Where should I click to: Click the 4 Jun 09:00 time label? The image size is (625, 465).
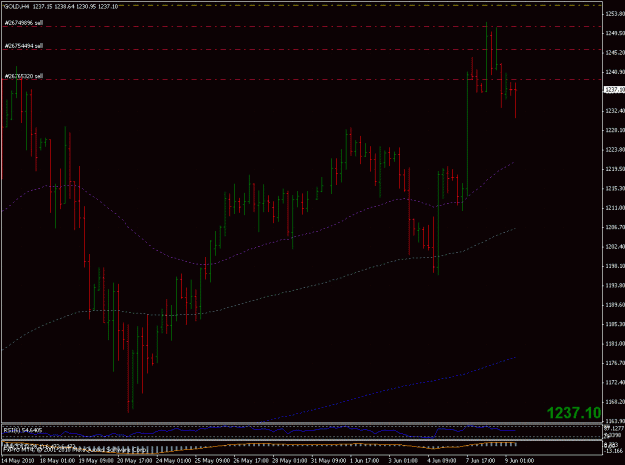click(x=442, y=461)
